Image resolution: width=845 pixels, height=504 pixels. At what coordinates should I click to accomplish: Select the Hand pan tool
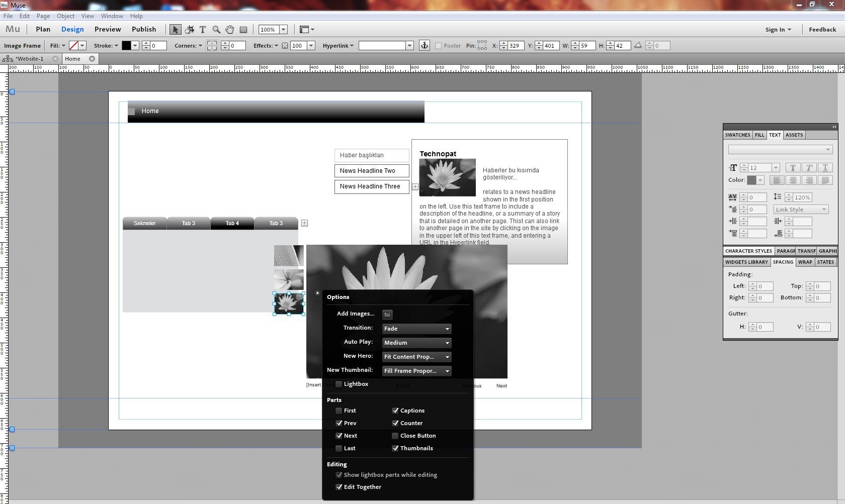click(x=230, y=30)
